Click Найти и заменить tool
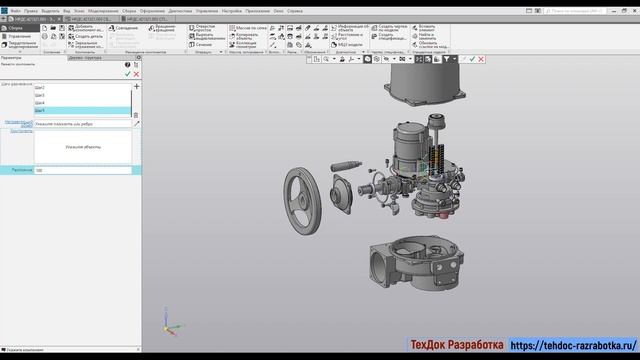Viewport: 640px width, 360px height. click(x=424, y=36)
